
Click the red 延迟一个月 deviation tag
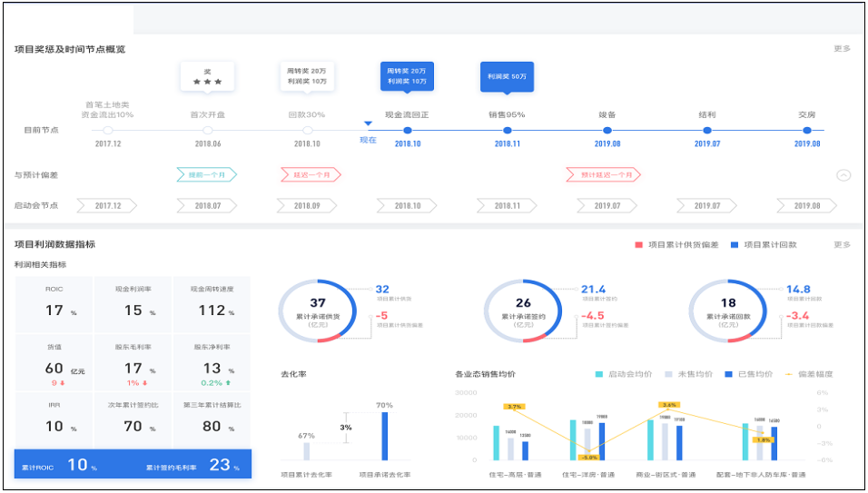(x=311, y=175)
